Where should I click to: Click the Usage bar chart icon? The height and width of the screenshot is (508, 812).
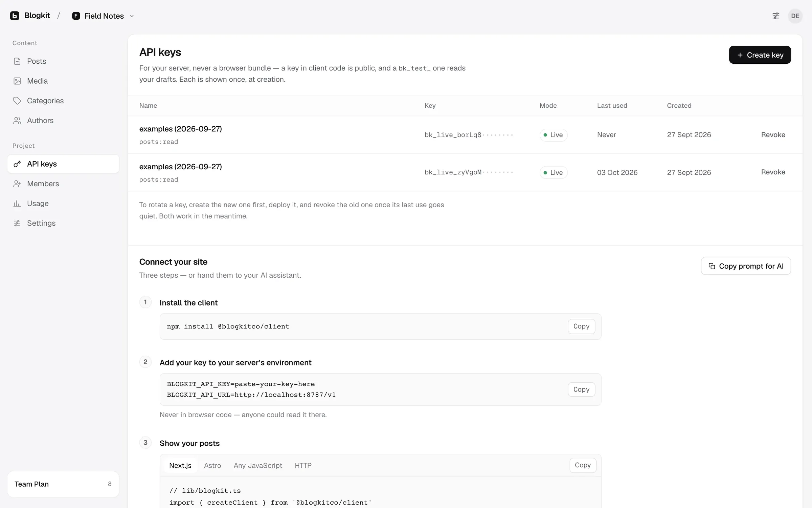tap(17, 204)
